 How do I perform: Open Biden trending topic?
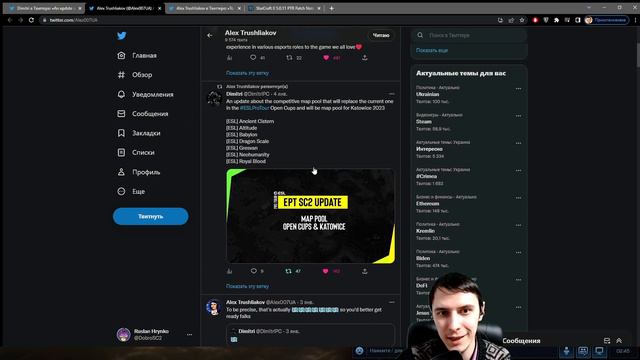(x=423, y=258)
